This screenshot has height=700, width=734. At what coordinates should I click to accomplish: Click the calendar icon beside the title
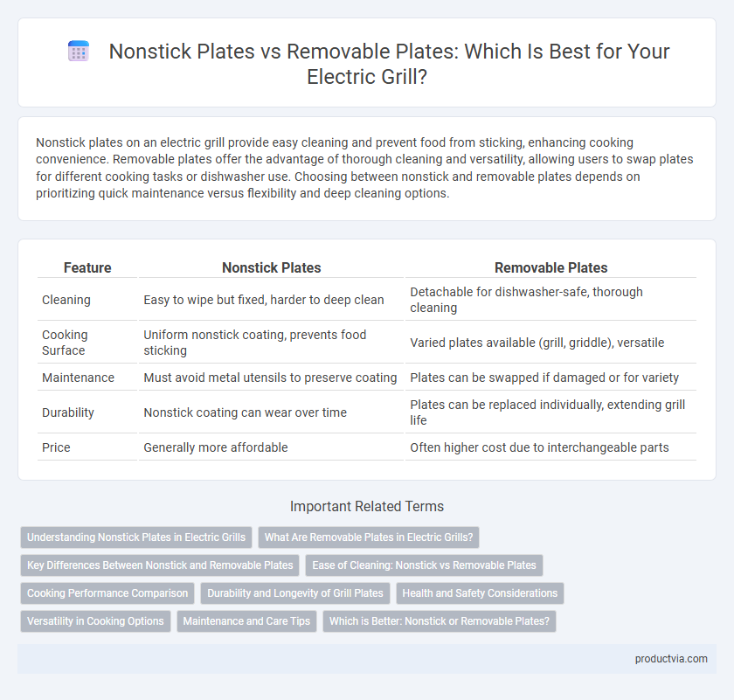78,51
